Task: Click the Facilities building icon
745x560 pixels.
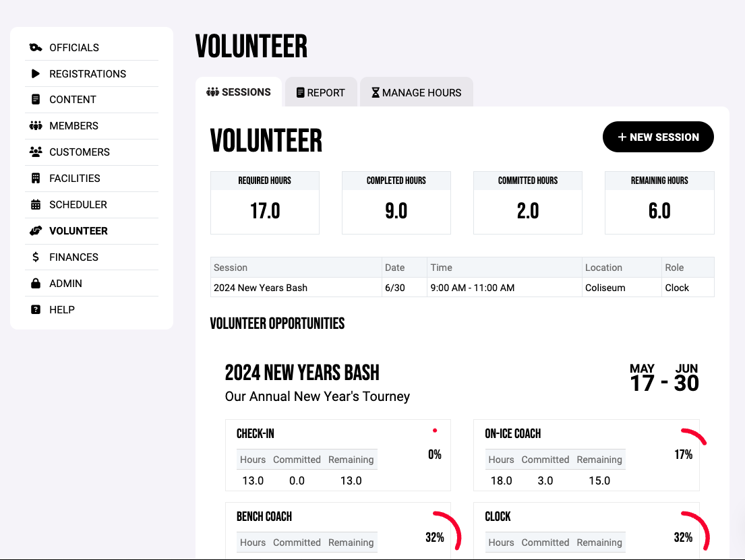Action: (36, 179)
